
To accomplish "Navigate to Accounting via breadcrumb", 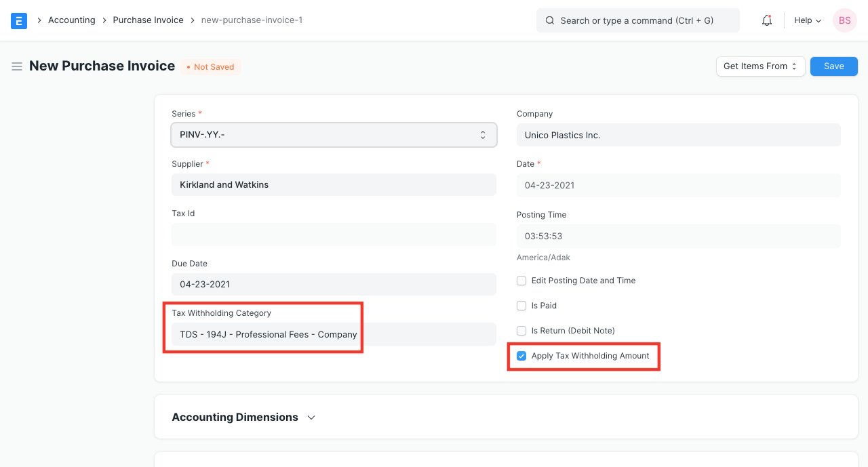I will 71,20.
